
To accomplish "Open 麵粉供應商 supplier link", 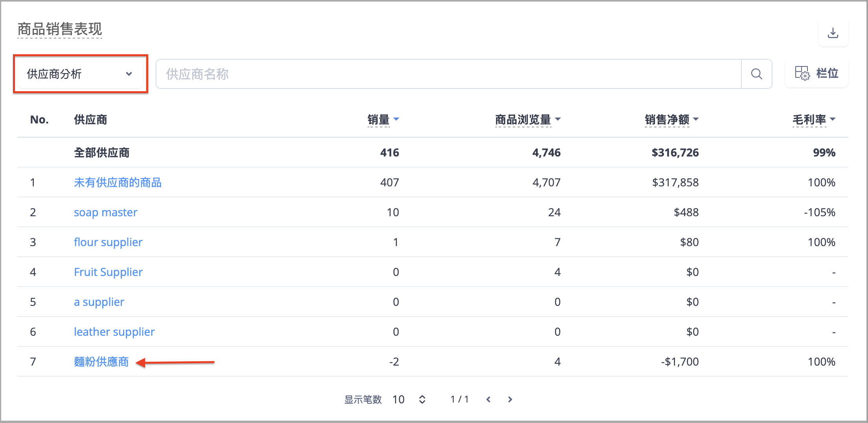I will [101, 362].
